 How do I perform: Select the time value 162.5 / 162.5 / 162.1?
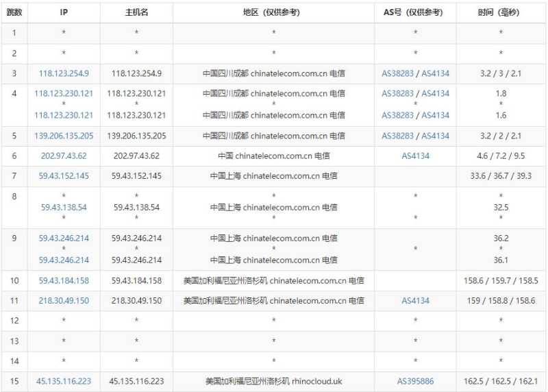[x=501, y=381]
